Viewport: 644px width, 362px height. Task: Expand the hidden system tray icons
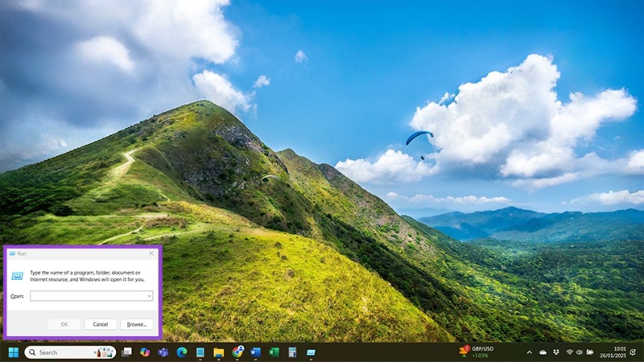529,352
